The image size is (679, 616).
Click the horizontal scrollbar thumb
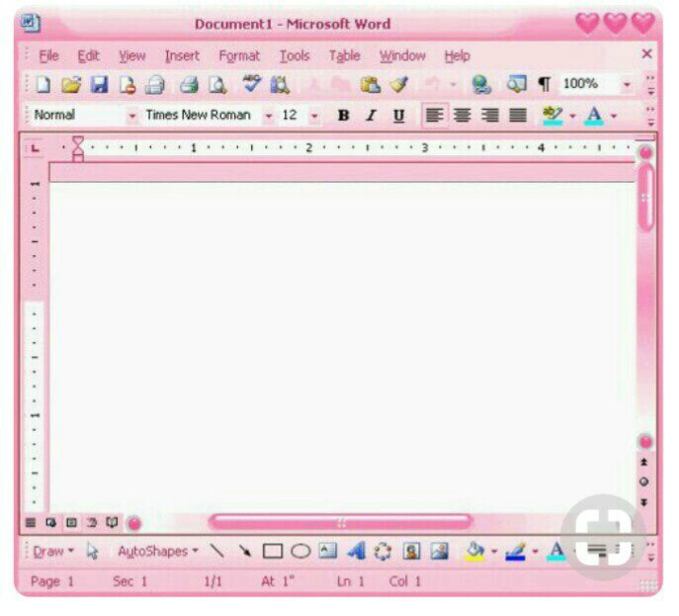(340, 522)
